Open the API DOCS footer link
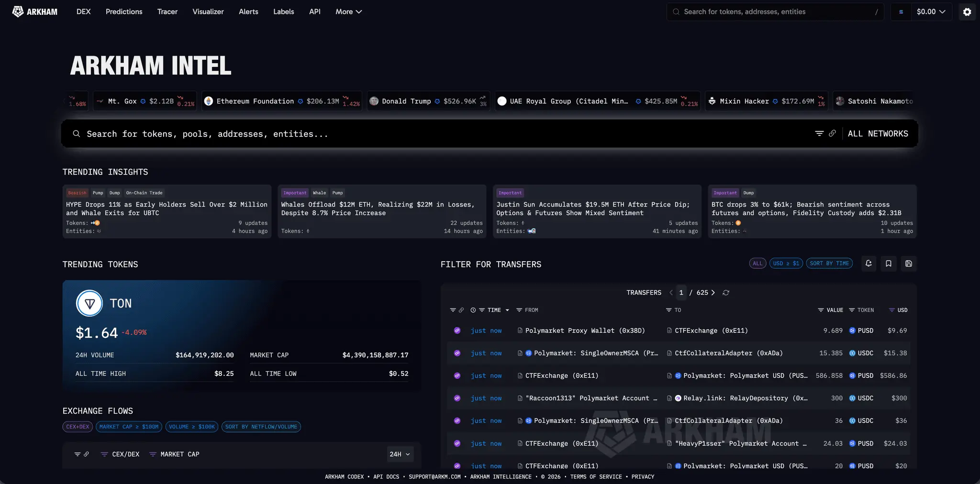 (386, 477)
